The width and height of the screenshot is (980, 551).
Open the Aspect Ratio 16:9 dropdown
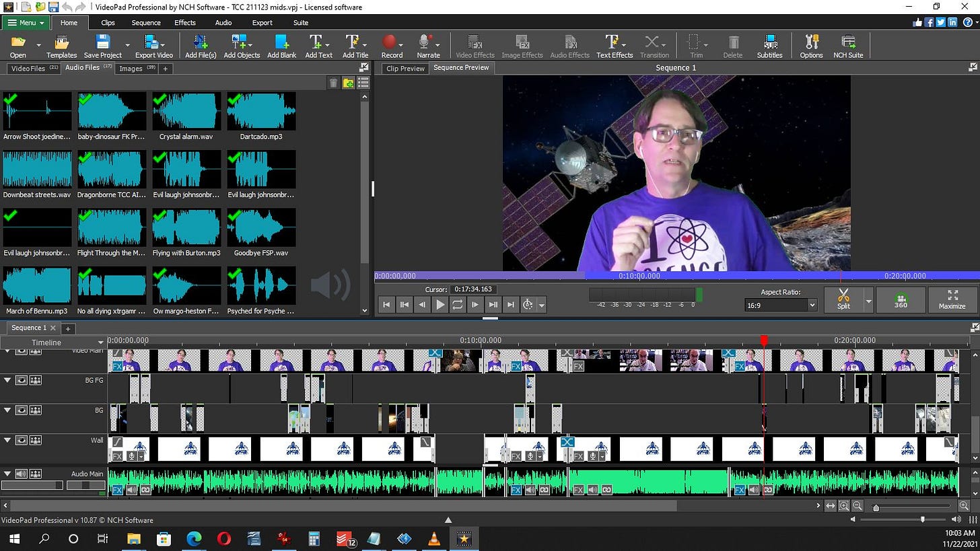780,305
